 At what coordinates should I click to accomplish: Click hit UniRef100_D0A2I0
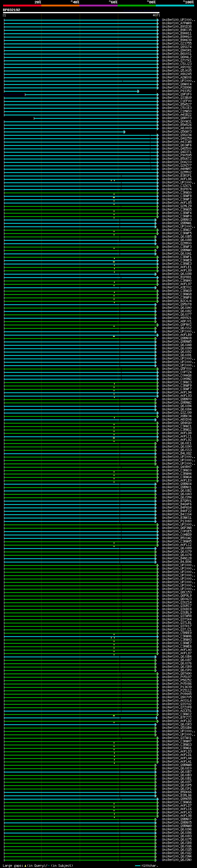[x=177, y=162]
